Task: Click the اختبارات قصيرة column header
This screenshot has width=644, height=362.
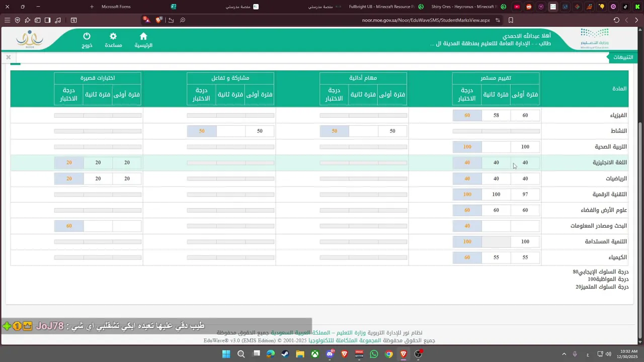Action: (x=98, y=78)
